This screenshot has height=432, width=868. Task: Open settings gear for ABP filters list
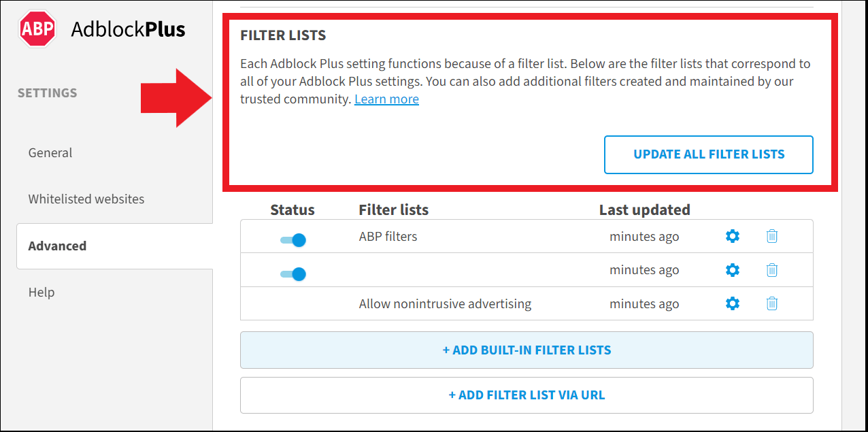(732, 236)
